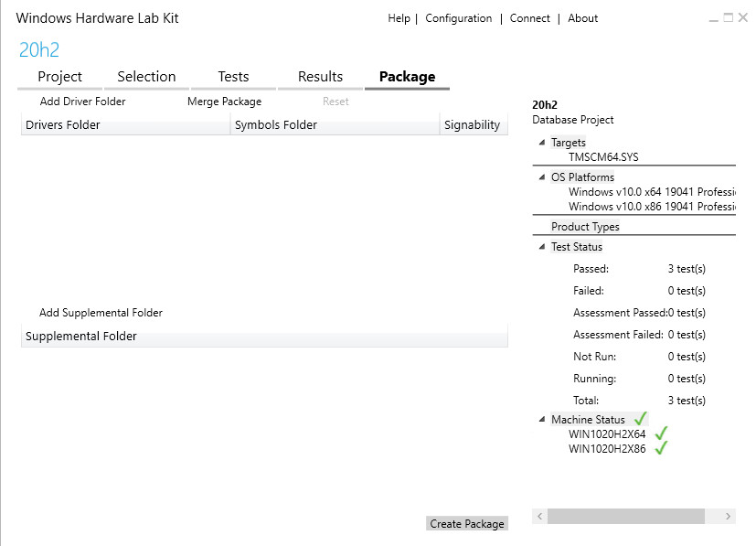Click the Total: 3 test(s) value
The image size is (756, 546).
687,401
